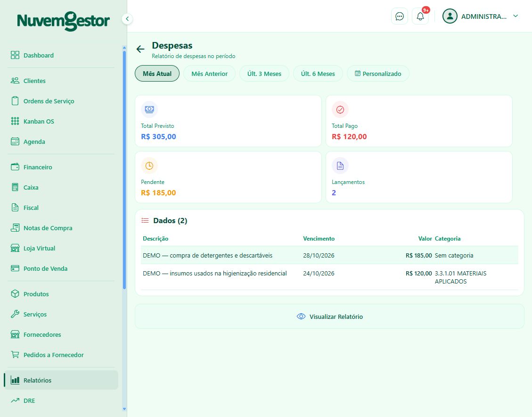Viewport: 532px width, 417px height.
Task: Click the Vencimento column header
Action: [x=319, y=238]
